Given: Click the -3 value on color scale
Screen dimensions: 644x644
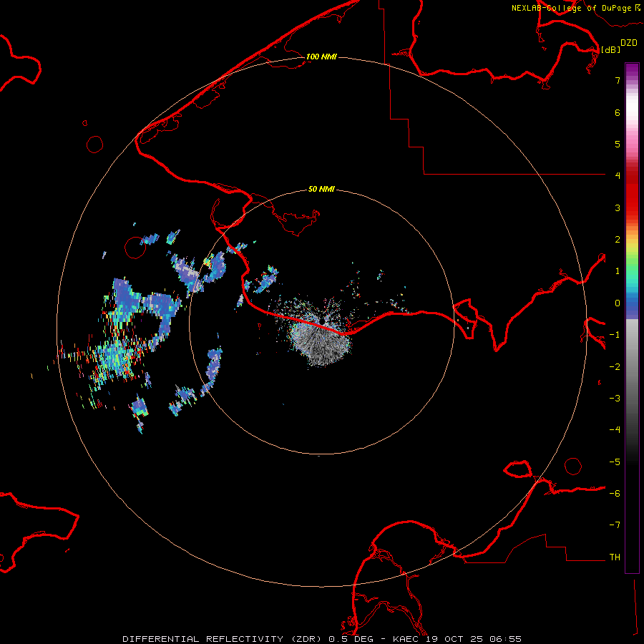Looking at the screenshot, I should click(615, 399).
